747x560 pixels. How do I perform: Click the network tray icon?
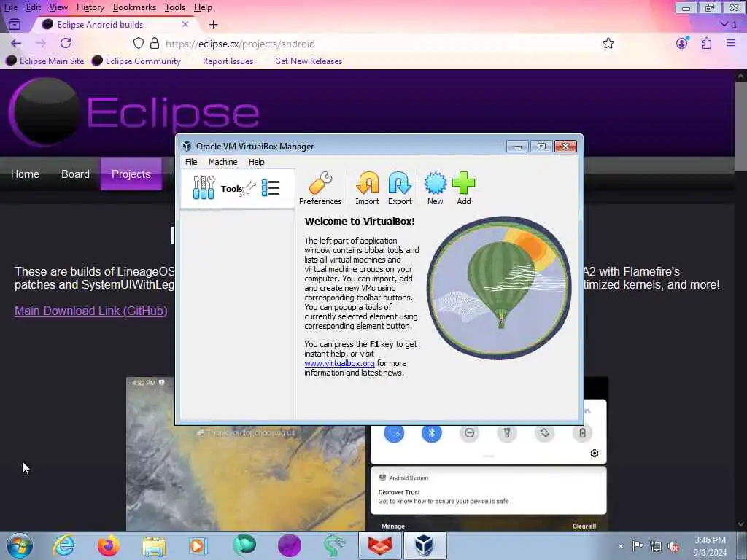(656, 547)
